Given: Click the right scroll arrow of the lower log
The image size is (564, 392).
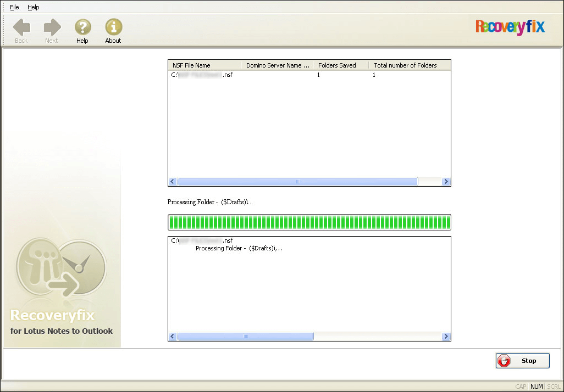Looking at the screenshot, I should point(446,337).
